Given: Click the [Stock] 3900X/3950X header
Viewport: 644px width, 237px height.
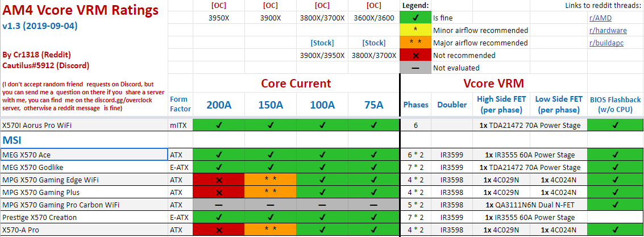Looking at the screenshot, I should click(322, 55).
